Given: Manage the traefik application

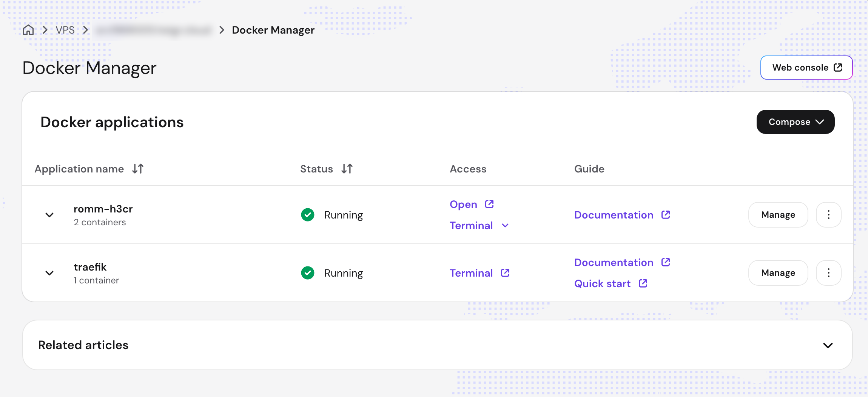Looking at the screenshot, I should [778, 273].
